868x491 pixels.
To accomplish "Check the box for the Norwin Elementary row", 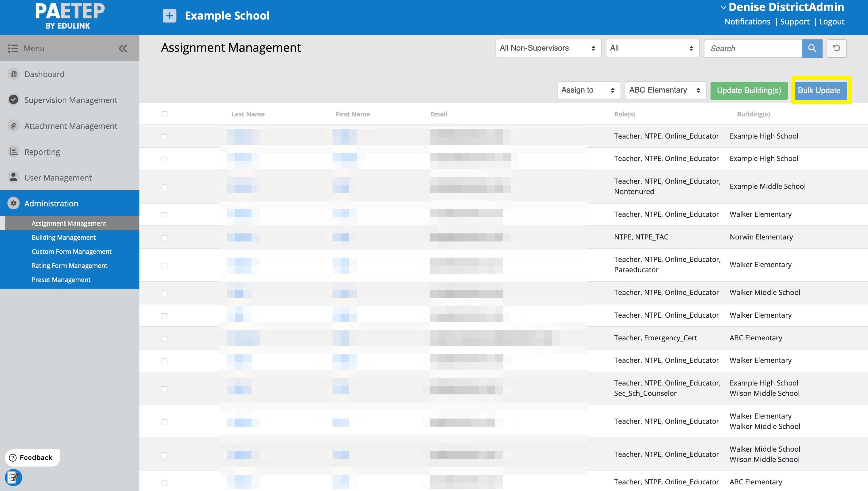I will [x=164, y=238].
